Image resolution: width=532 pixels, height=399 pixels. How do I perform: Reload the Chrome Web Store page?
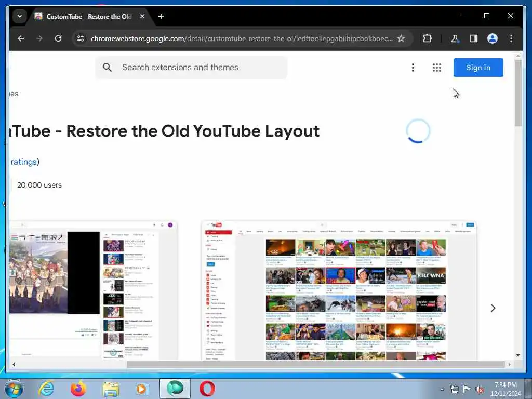pos(58,38)
